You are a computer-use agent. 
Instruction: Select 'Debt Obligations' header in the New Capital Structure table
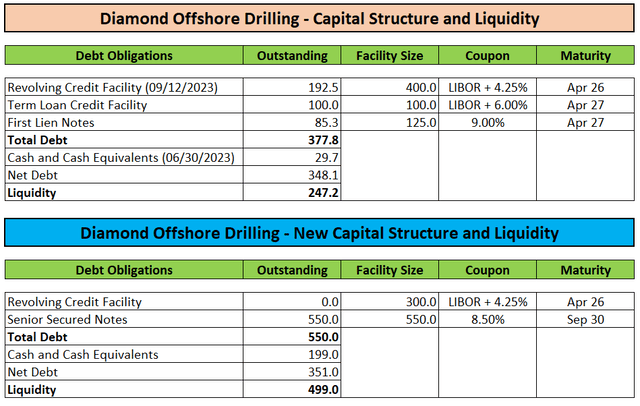[x=124, y=270]
